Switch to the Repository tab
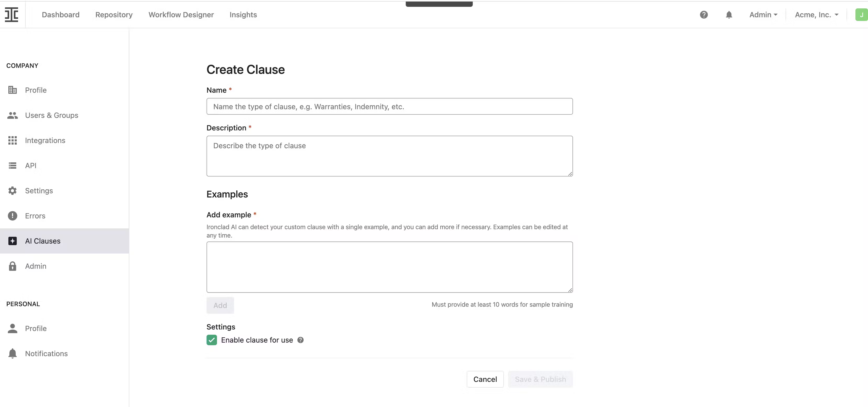Image resolution: width=868 pixels, height=407 pixels. tap(114, 14)
